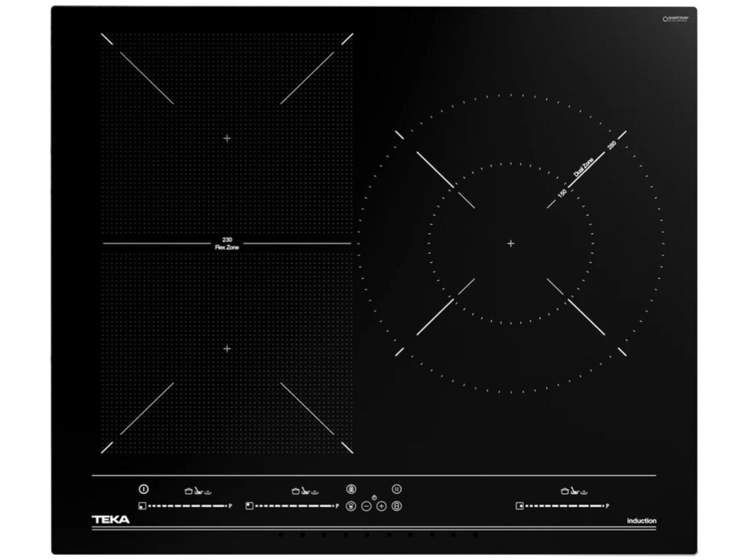The height and width of the screenshot is (560, 747).
Task: Set power on the left zone slider
Action: [187, 506]
